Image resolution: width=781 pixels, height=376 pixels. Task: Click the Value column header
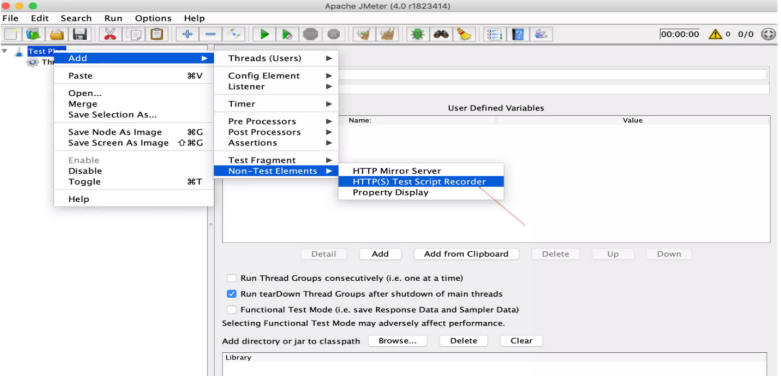coord(633,121)
